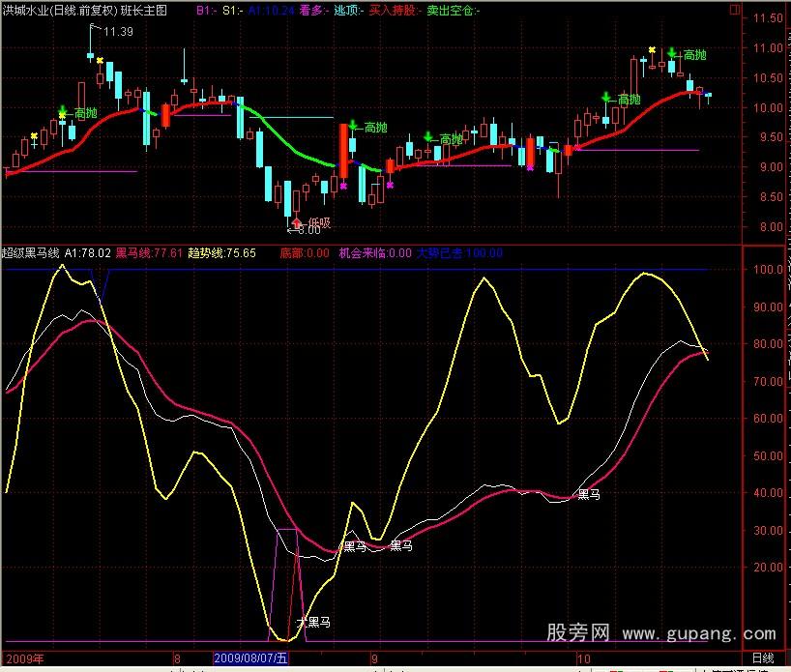791x672 pixels.
Task: Click the 8.00 low price annotation
Action: click(x=306, y=230)
